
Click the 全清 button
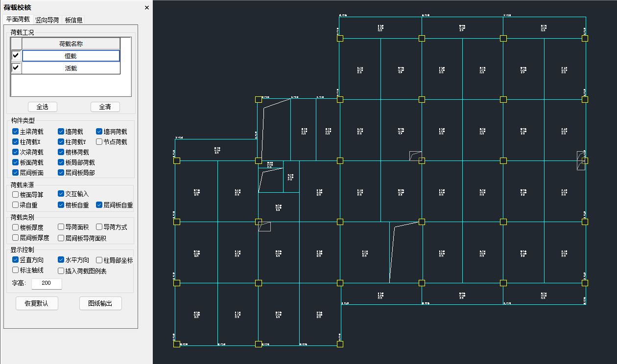105,107
